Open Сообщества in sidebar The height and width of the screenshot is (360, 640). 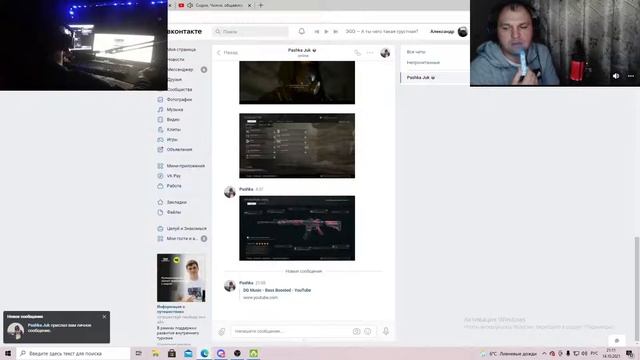[180, 89]
